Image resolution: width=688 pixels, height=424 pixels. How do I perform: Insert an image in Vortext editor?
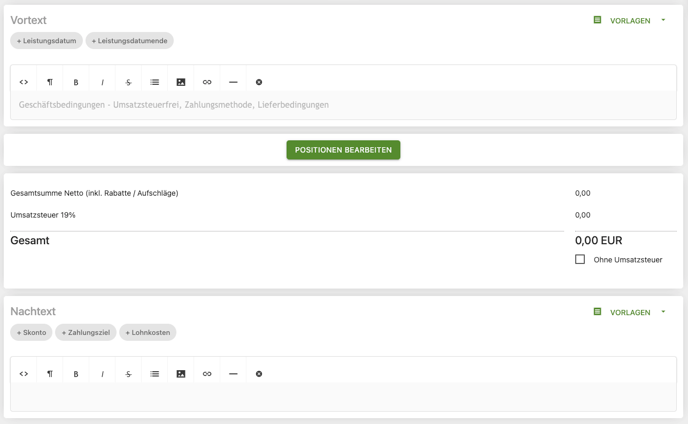pos(181,82)
